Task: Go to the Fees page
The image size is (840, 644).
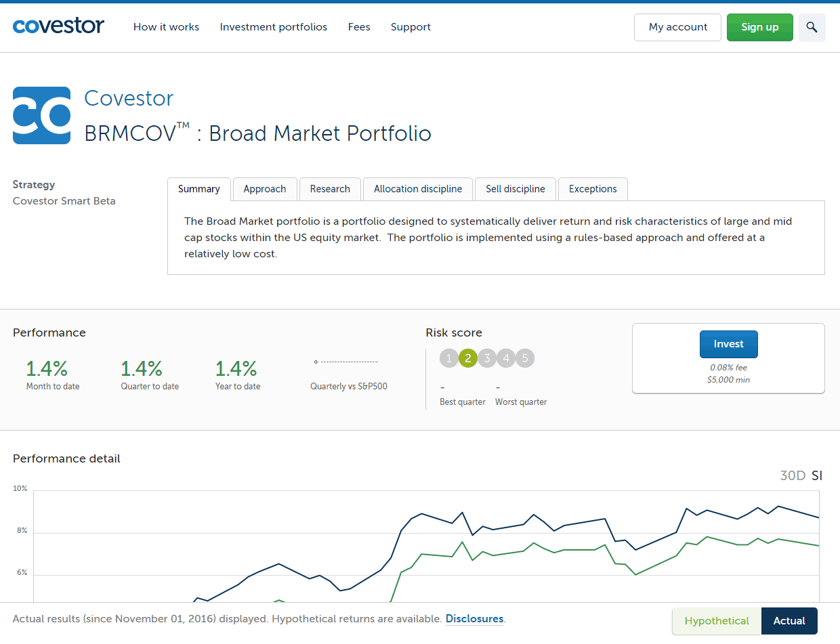Action: [359, 27]
